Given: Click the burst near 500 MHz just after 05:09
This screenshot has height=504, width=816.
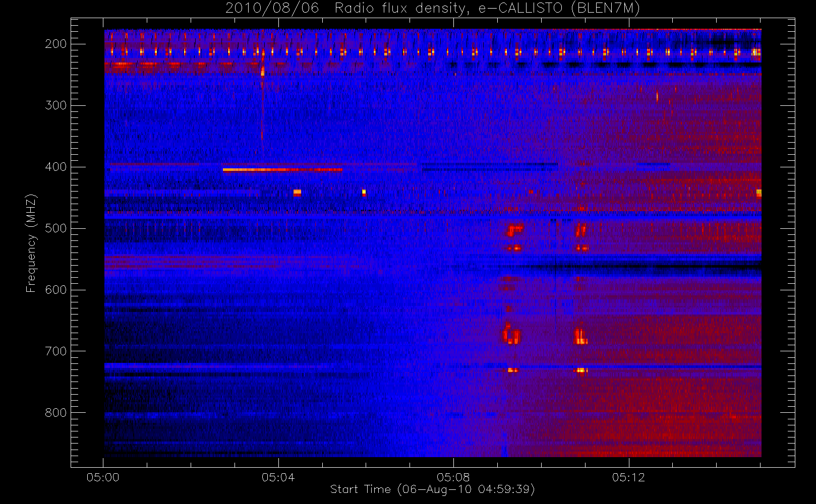Looking at the screenshot, I should [x=514, y=231].
